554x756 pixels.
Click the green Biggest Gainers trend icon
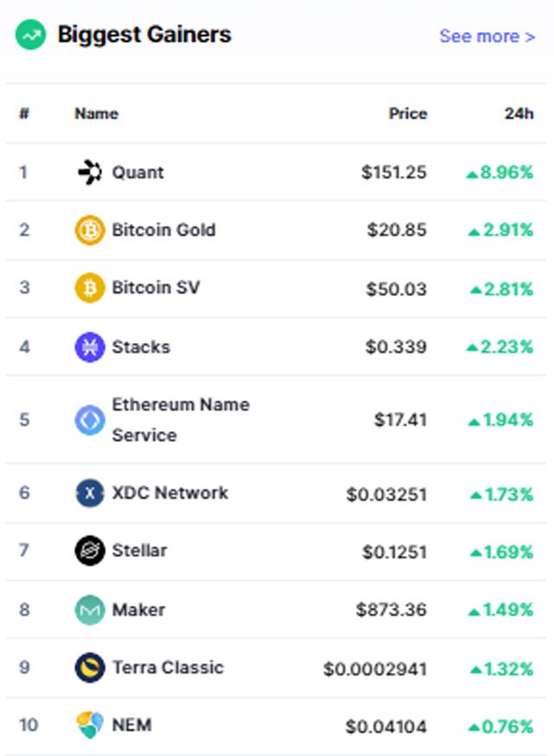pyautogui.click(x=30, y=35)
